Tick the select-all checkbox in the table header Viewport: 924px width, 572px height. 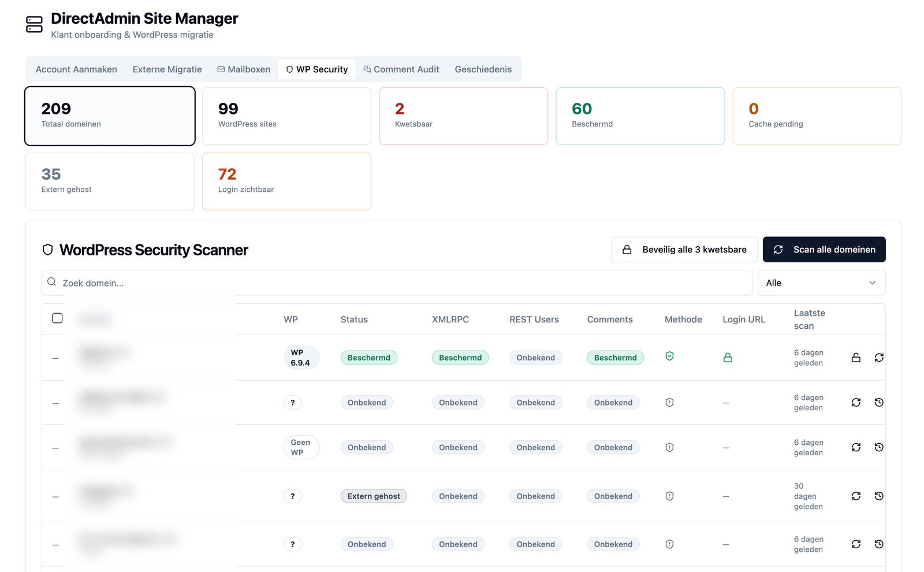click(57, 318)
